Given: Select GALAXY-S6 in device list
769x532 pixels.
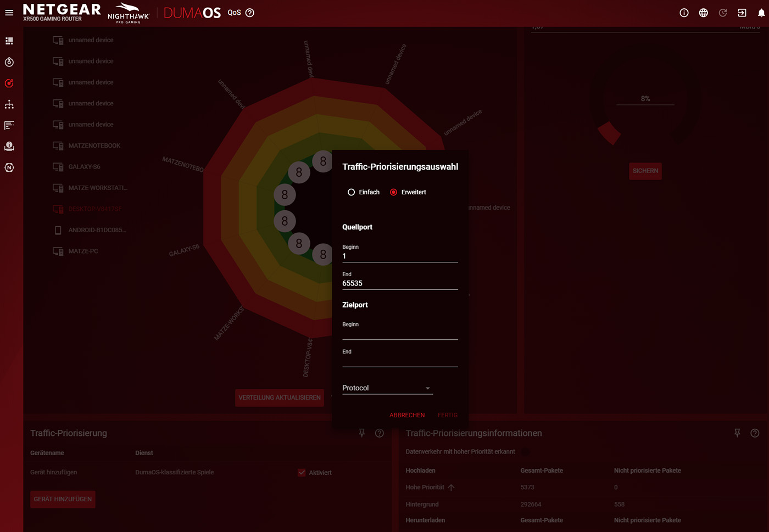Looking at the screenshot, I should click(84, 167).
